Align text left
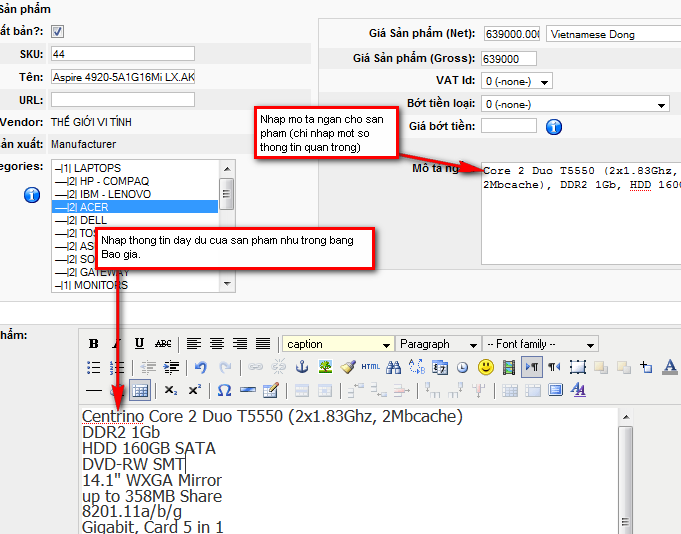 (194, 344)
